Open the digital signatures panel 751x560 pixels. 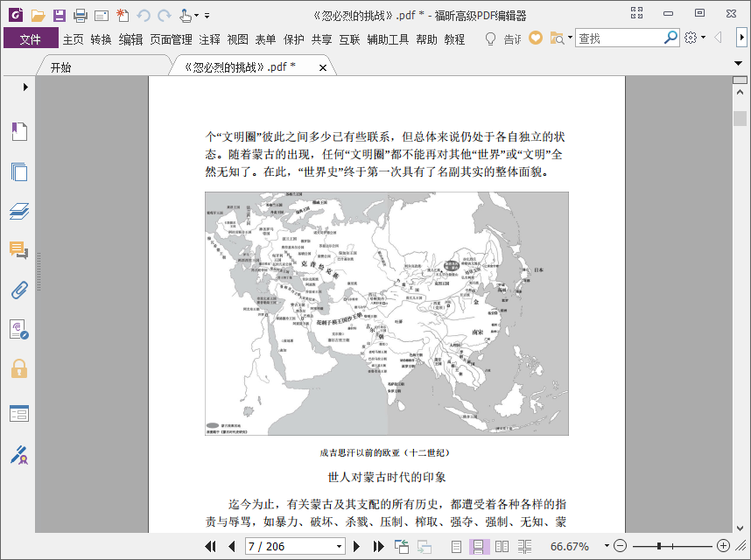[19, 330]
